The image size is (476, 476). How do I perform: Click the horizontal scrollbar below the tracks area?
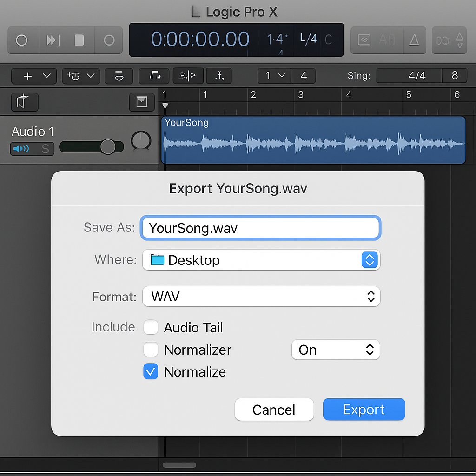point(179,465)
